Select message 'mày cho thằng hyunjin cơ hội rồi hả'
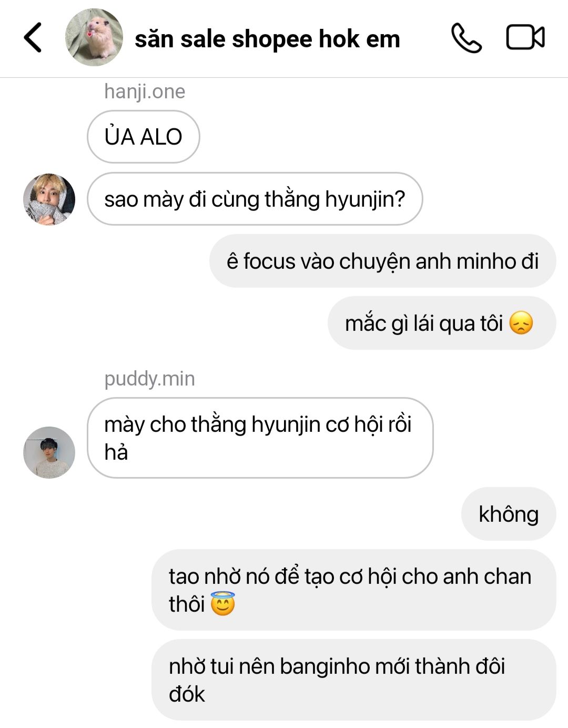The width and height of the screenshot is (568, 728). tap(260, 438)
